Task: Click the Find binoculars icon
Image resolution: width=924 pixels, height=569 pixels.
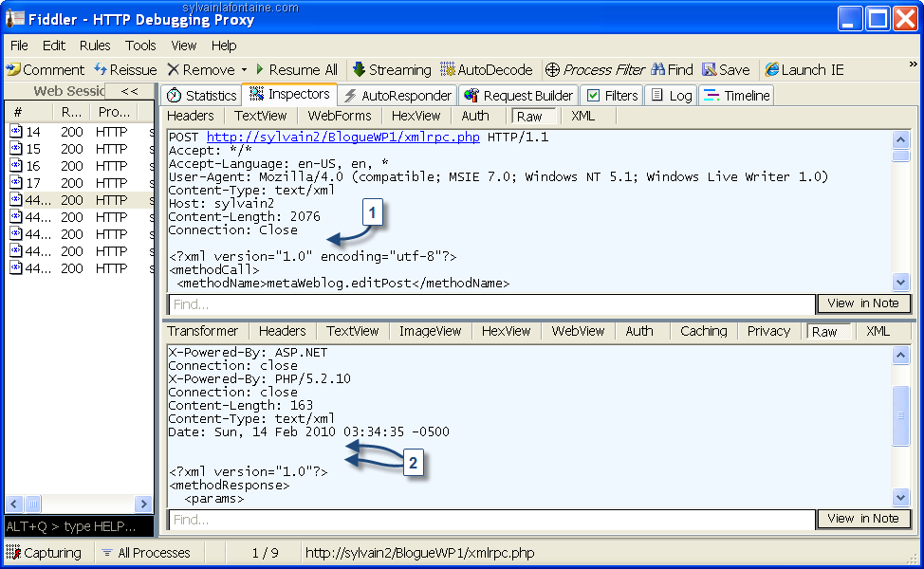Action: point(658,69)
